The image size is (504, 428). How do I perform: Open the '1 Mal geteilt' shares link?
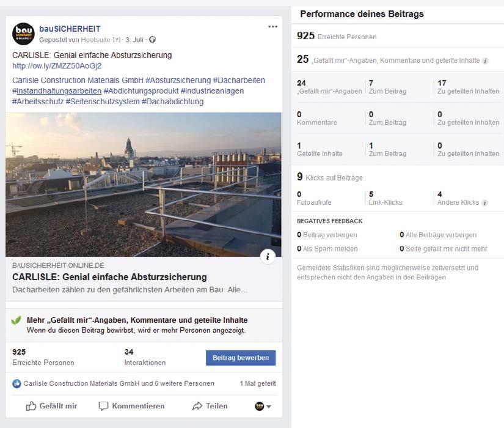[x=258, y=383]
